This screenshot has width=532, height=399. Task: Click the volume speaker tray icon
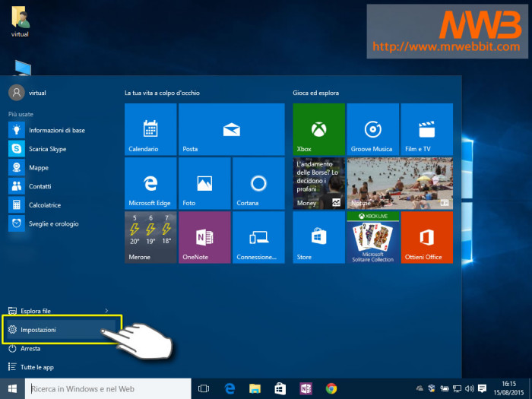coord(469,388)
